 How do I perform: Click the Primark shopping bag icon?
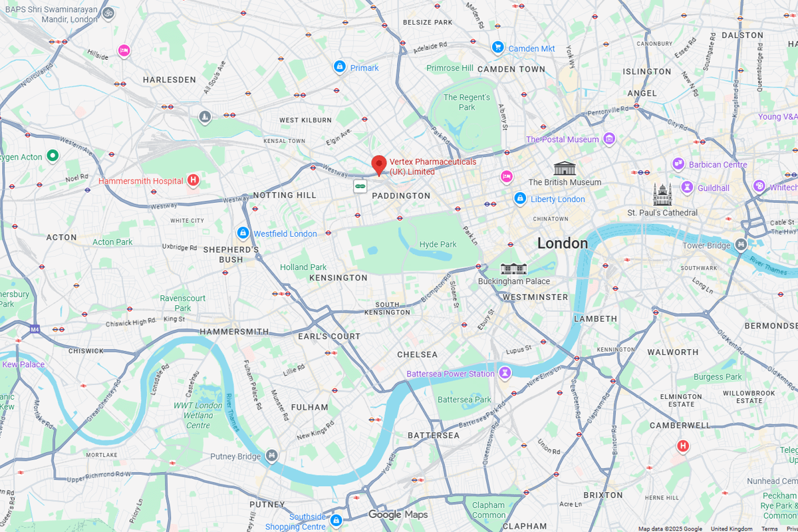[x=340, y=67]
